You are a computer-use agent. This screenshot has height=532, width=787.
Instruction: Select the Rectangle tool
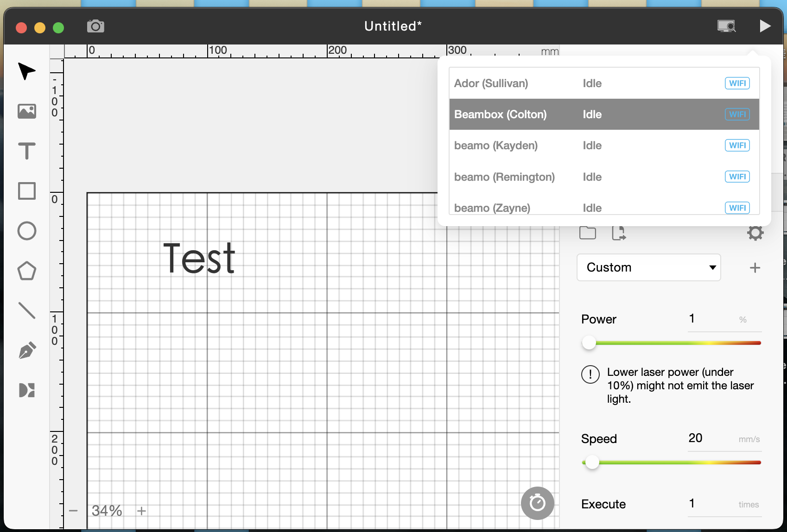pyautogui.click(x=26, y=191)
